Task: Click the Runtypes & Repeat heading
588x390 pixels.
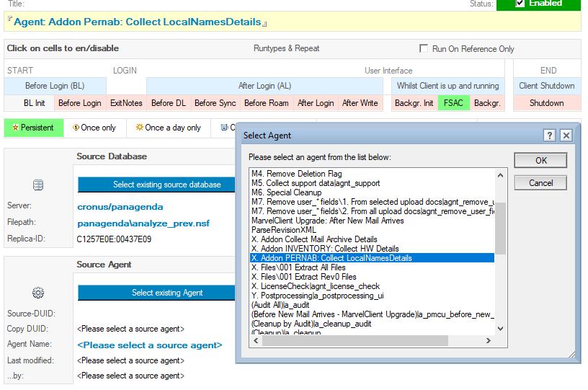Action: [287, 48]
